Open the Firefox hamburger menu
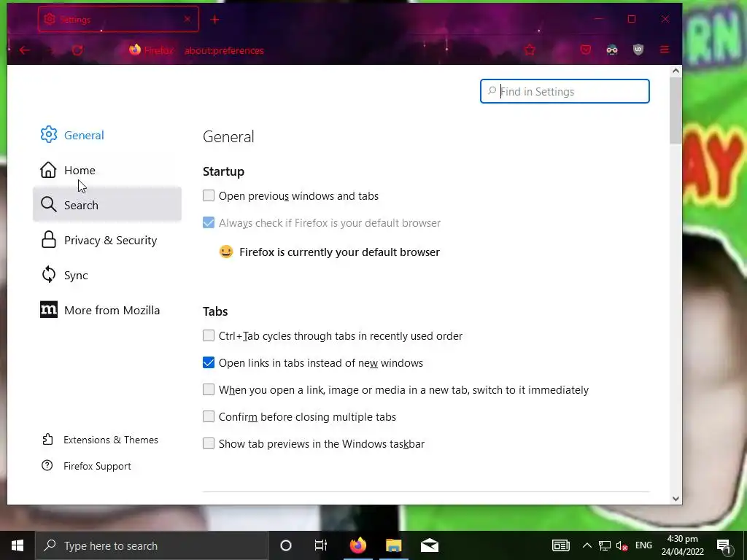The image size is (747, 560). (664, 50)
